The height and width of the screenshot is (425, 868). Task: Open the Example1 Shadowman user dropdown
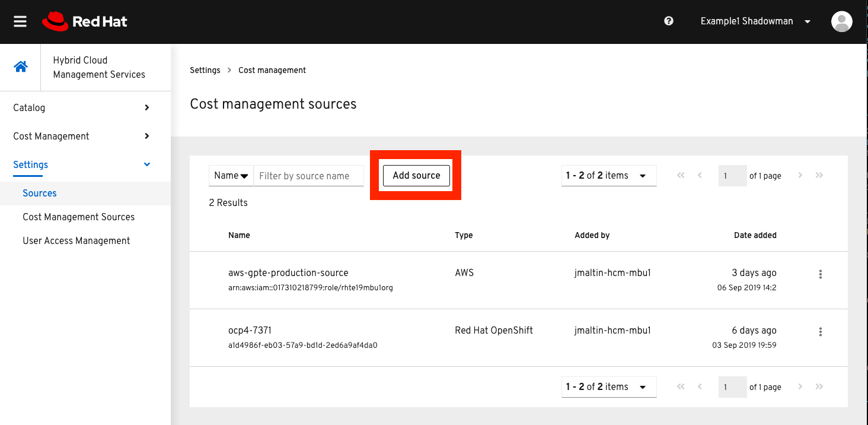(755, 21)
